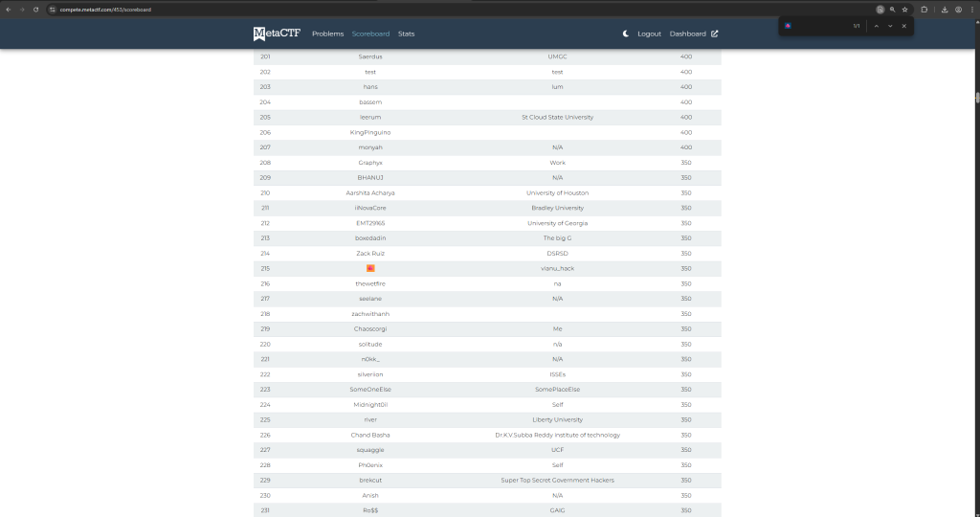This screenshot has height=517, width=980.
Task: Bookmark this page with the star icon
Action: [x=905, y=10]
